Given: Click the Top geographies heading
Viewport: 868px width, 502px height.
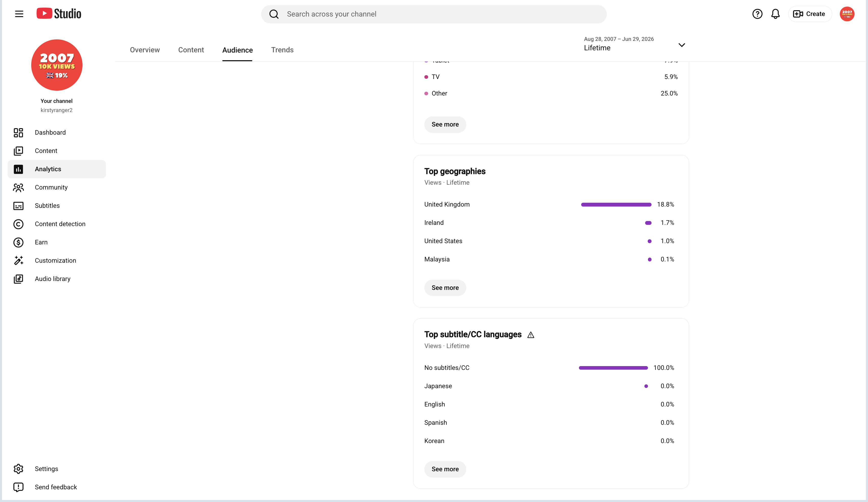Looking at the screenshot, I should click(x=455, y=171).
